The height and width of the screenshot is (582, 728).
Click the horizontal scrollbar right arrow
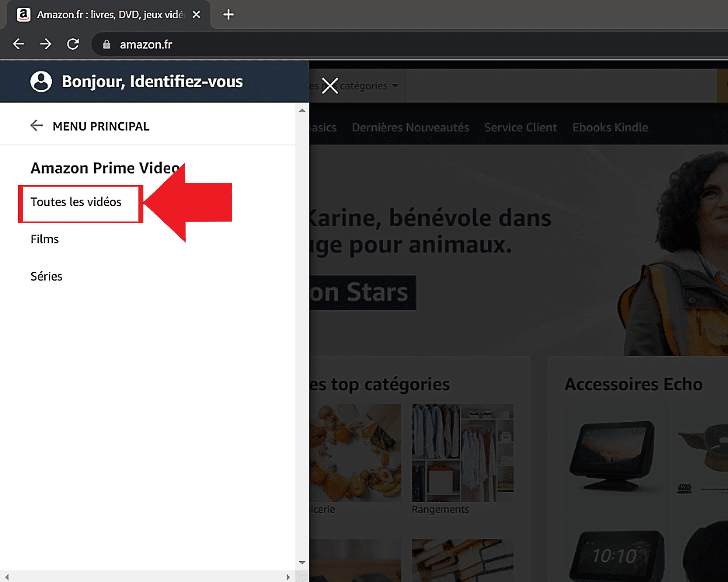(x=288, y=577)
